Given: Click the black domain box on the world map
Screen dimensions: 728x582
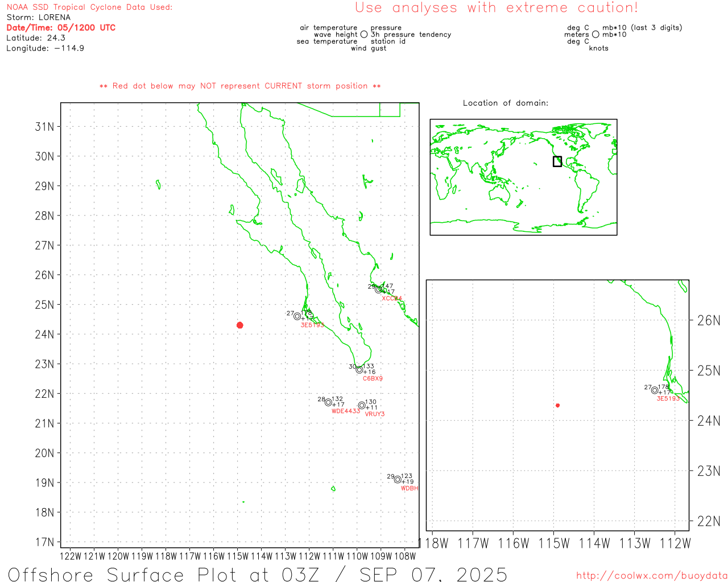Looking at the screenshot, I should pyautogui.click(x=557, y=161).
